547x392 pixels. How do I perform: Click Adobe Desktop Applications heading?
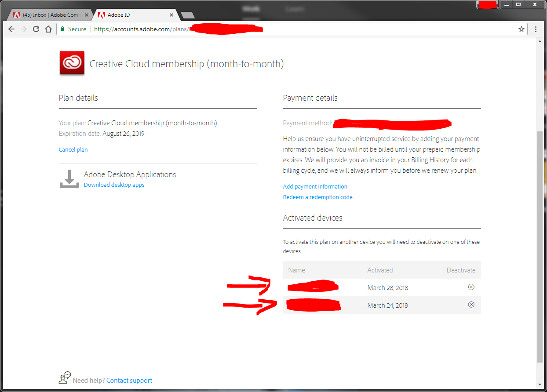click(x=130, y=174)
